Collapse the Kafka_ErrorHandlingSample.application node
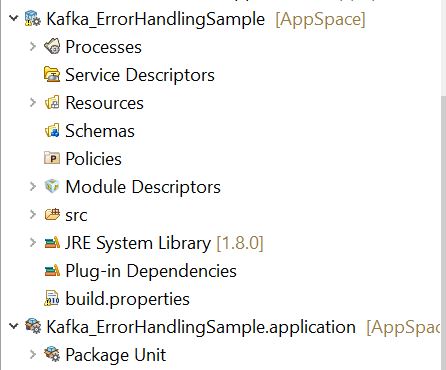Screen dimensions: 446x370 click(14, 326)
